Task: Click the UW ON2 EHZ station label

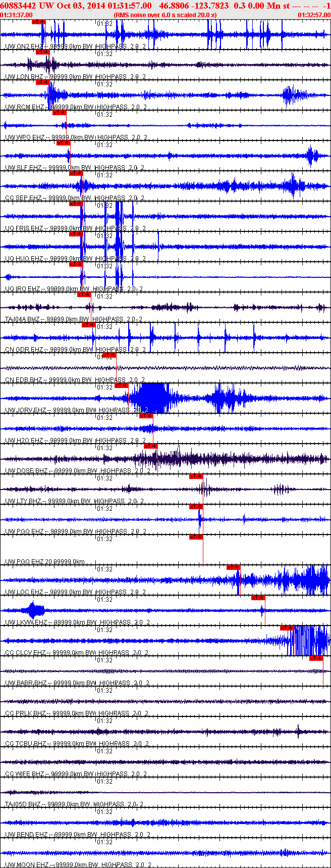Action: point(75,46)
